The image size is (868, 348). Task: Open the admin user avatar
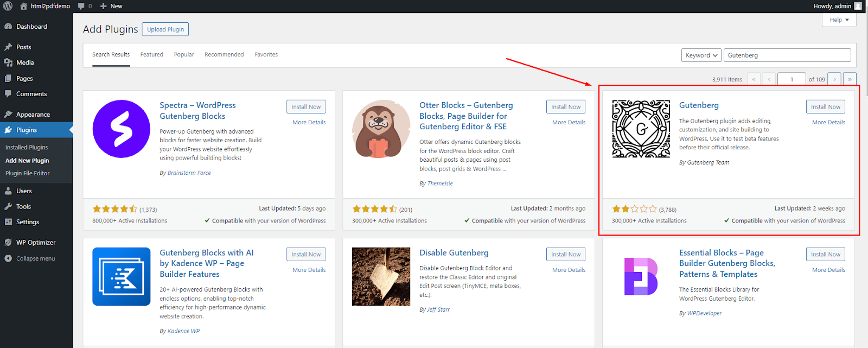click(x=858, y=6)
